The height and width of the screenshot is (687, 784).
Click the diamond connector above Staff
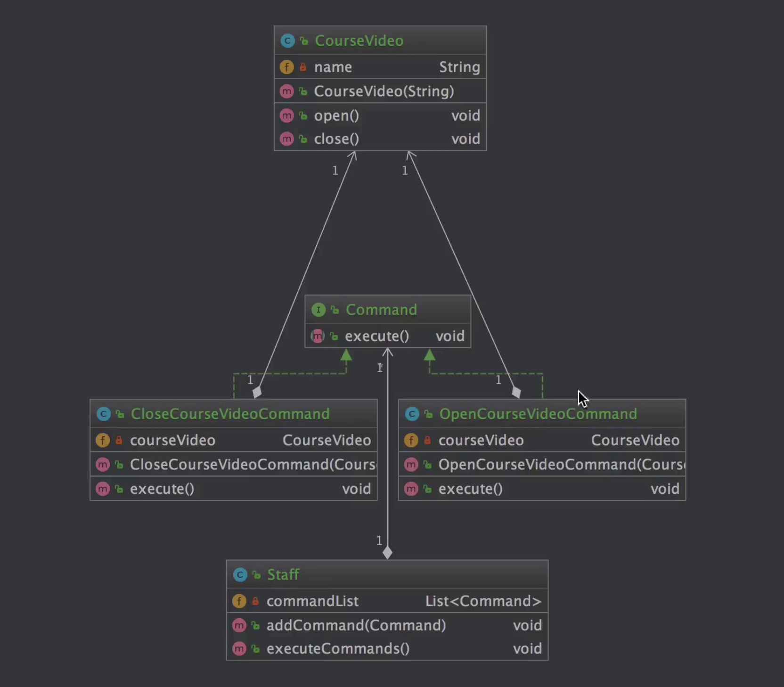coord(387,552)
